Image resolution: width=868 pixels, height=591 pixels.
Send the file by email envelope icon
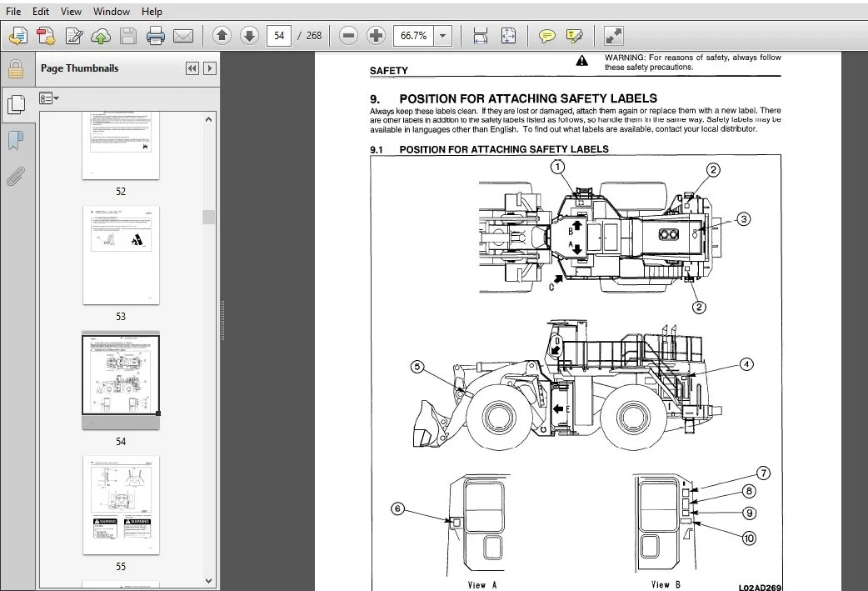click(183, 36)
